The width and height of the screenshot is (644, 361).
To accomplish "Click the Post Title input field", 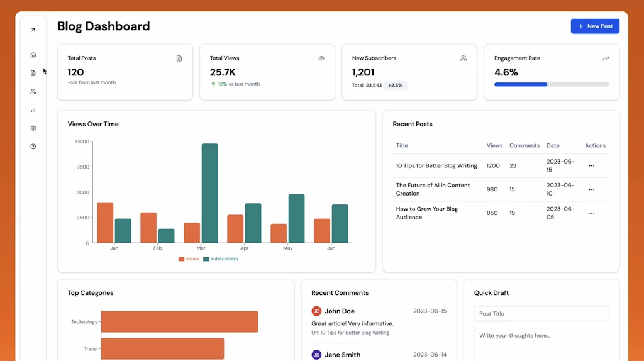I will (541, 314).
